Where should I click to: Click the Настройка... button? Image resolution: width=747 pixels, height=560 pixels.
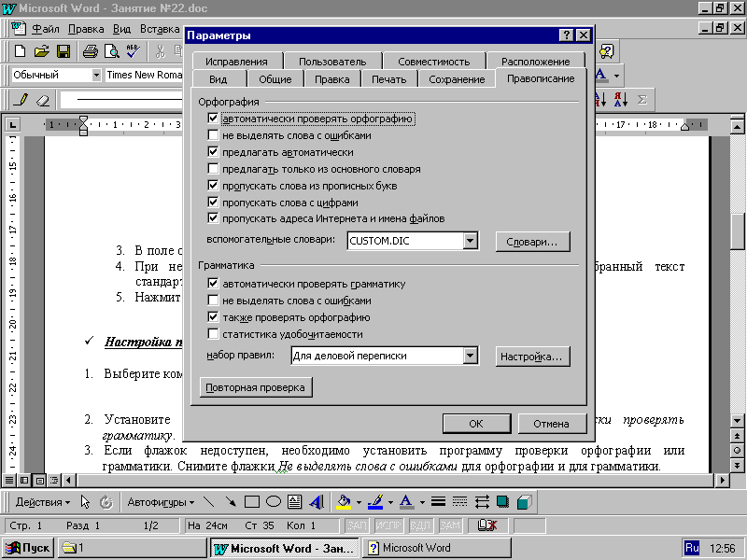point(532,357)
